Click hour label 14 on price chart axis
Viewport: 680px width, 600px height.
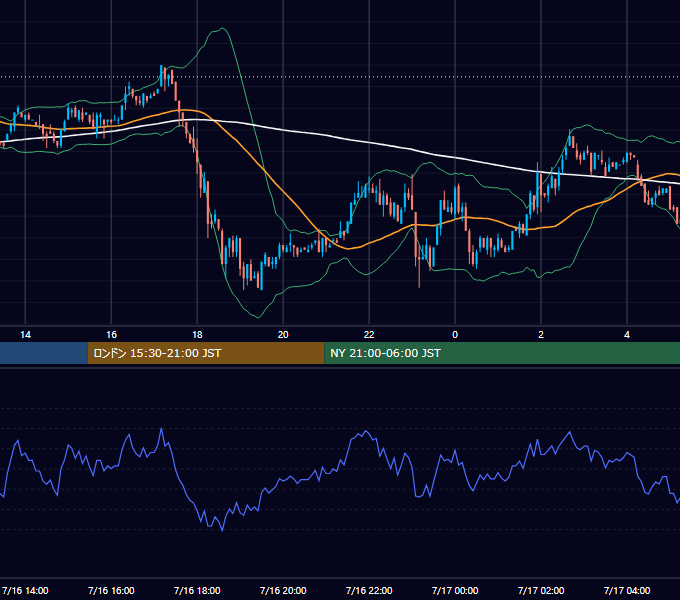coord(26,335)
